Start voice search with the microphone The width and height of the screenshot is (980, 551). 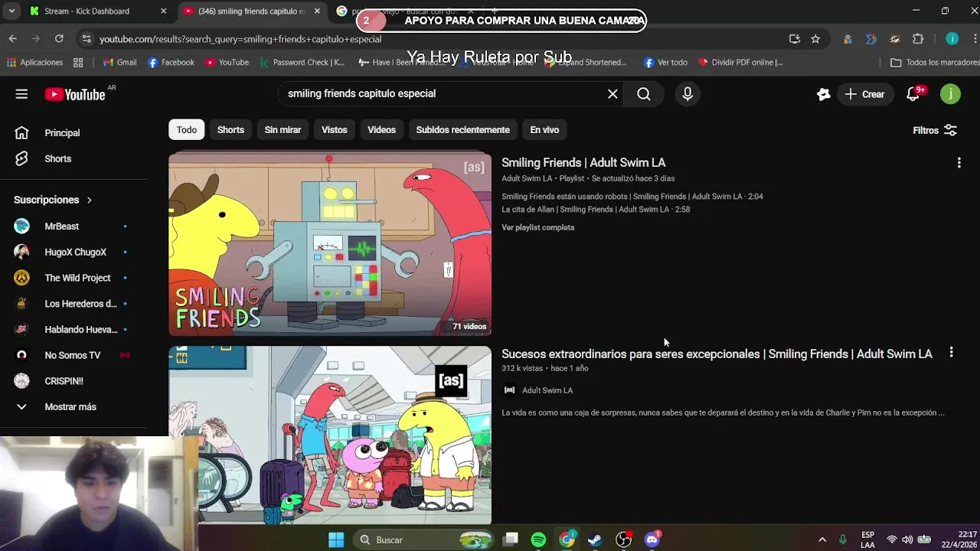pos(688,93)
